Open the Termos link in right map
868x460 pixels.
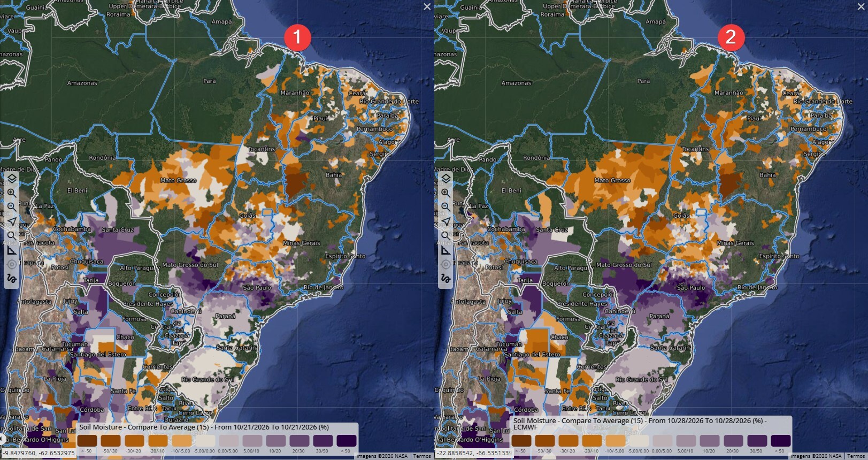(856, 456)
